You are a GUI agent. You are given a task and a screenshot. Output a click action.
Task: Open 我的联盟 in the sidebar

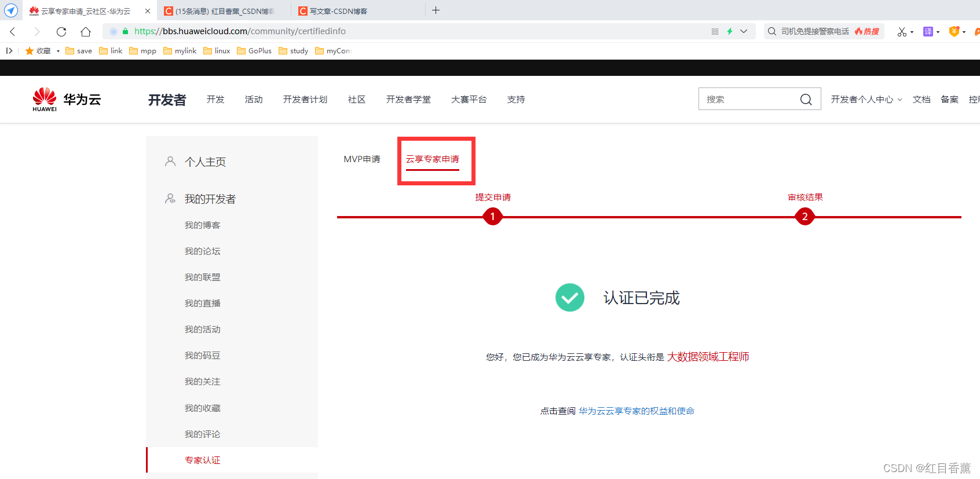pyautogui.click(x=203, y=277)
